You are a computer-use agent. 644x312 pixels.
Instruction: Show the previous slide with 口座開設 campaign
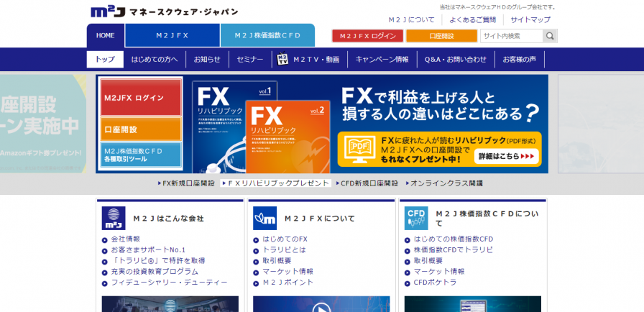click(x=43, y=124)
